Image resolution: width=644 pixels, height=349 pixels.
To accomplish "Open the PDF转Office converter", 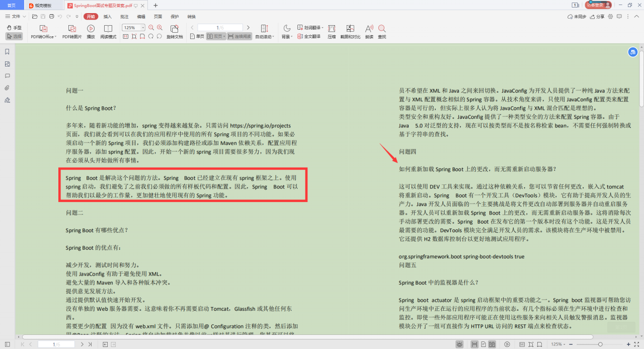I will click(x=43, y=32).
